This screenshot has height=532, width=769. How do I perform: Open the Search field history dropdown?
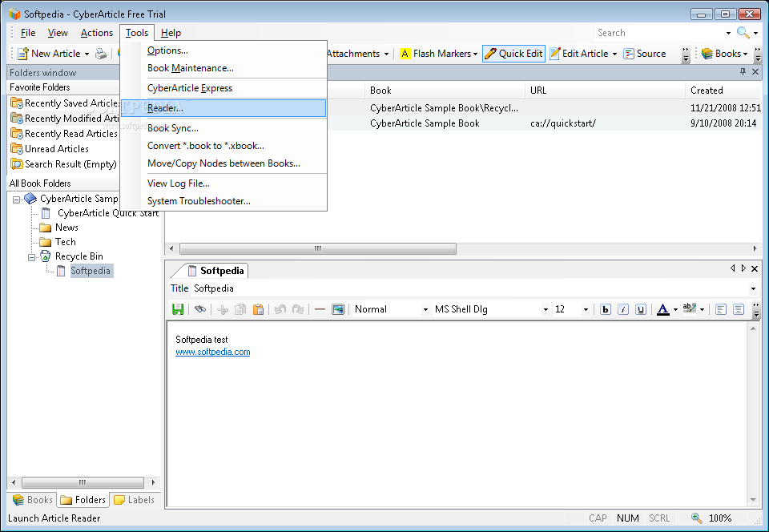click(728, 34)
